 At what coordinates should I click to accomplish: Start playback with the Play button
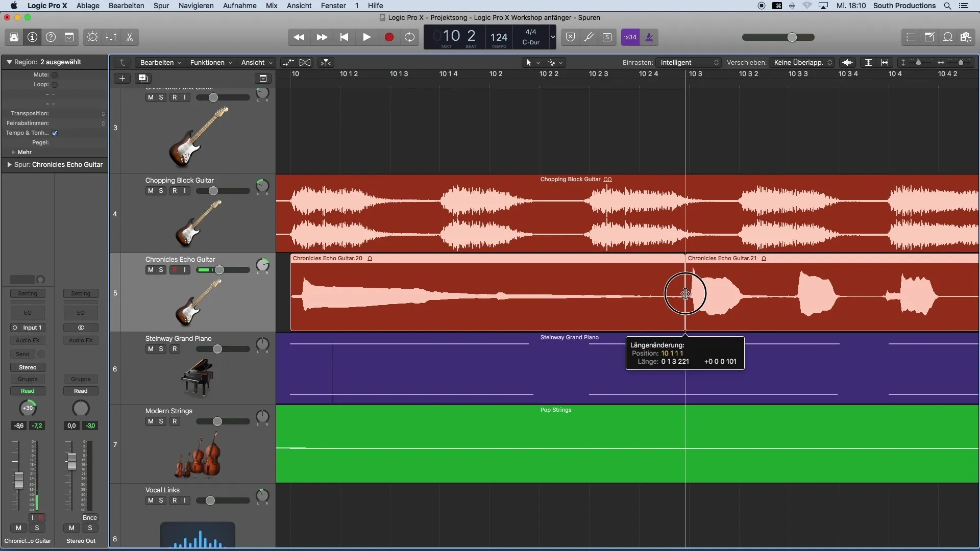366,37
